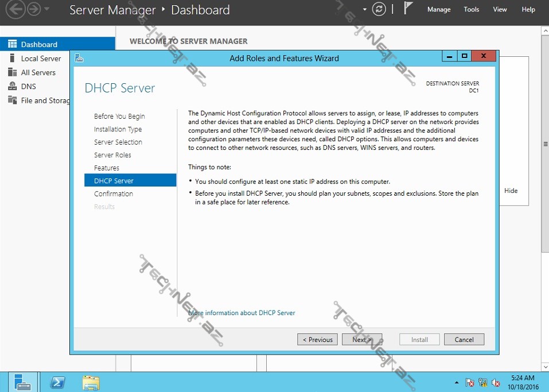Click the vertical scrollbar of the dashboard
549x392 pixels.
[x=545, y=143]
